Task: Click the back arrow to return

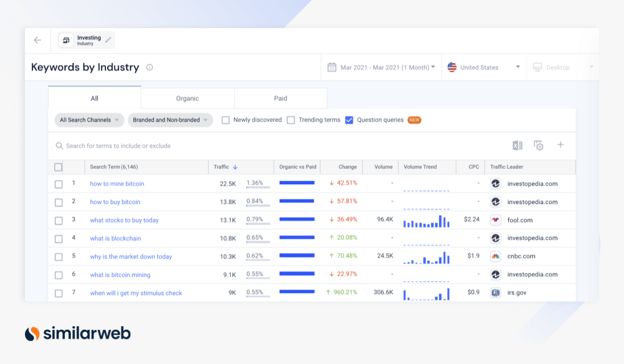Action: 37,40
